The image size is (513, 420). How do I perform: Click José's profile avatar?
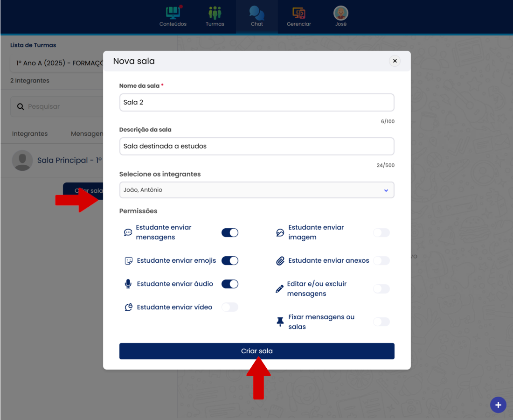tap(341, 13)
